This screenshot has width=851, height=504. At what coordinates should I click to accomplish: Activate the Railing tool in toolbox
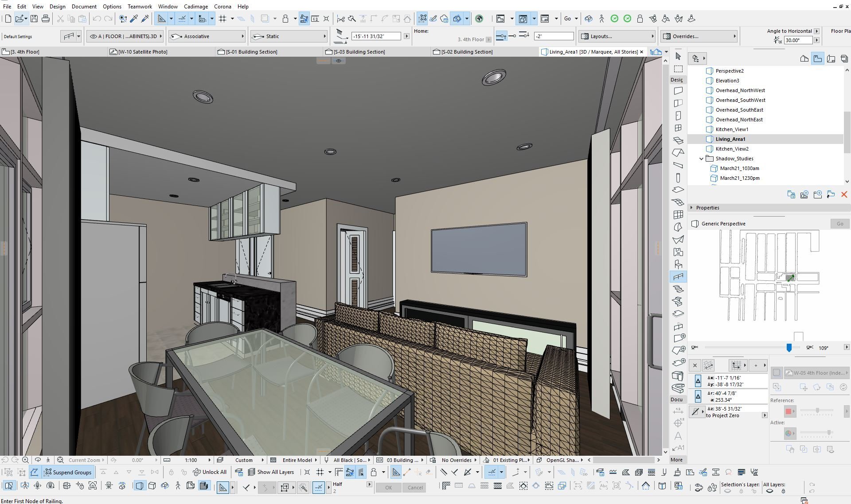click(x=678, y=277)
